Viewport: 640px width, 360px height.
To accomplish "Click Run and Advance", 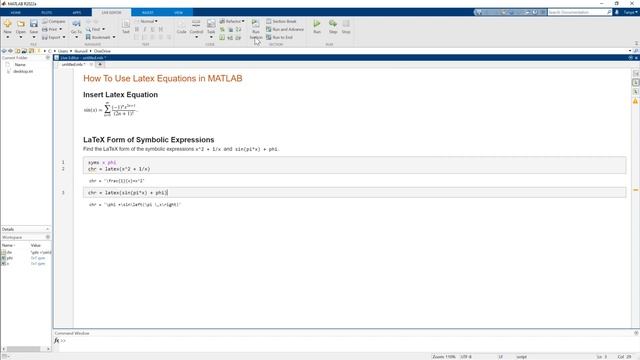I will 285,29.
